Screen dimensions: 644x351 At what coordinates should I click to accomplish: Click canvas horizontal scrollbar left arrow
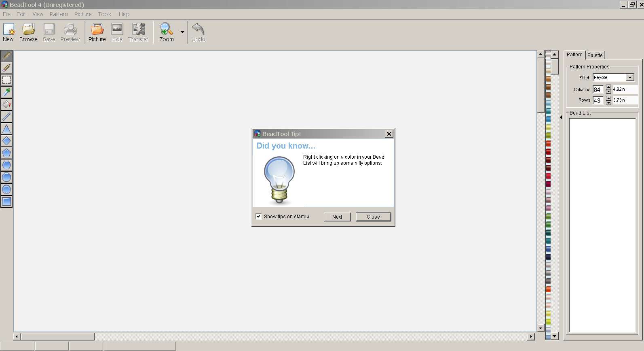pyautogui.click(x=17, y=336)
